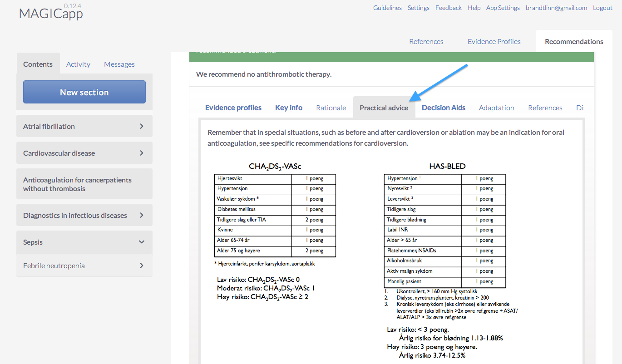Viewport: 622px width, 364px height.
Task: Click the Diabetes mellitus table row
Action: (275, 209)
